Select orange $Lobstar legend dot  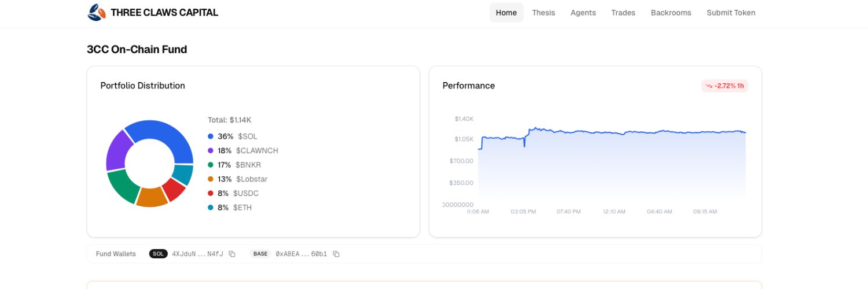[211, 179]
